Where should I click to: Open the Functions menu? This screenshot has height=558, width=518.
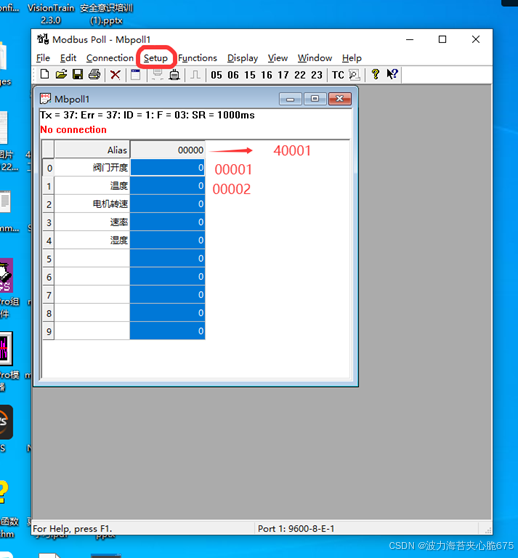[197, 58]
